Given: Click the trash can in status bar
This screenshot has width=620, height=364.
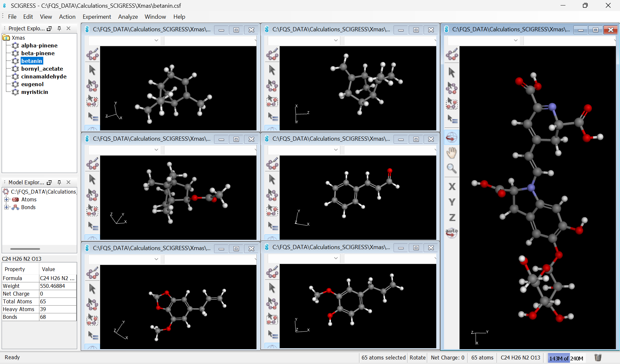Looking at the screenshot, I should (598, 358).
